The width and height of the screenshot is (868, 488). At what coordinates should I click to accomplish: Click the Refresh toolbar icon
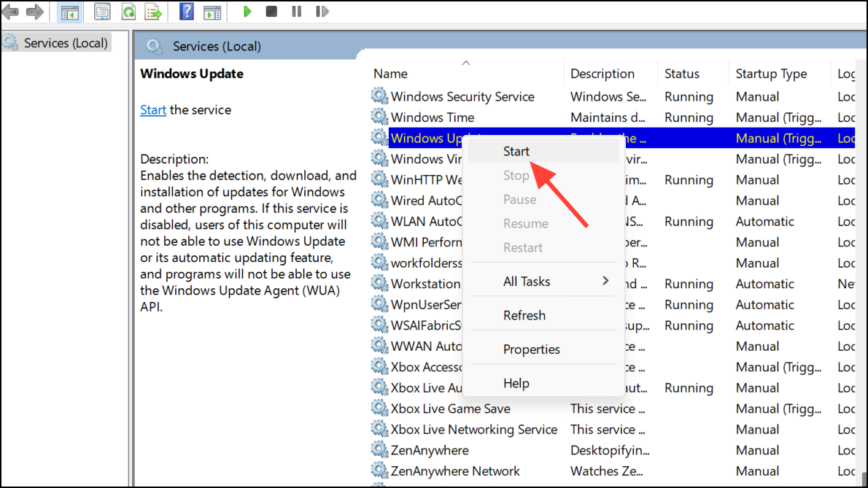128,12
